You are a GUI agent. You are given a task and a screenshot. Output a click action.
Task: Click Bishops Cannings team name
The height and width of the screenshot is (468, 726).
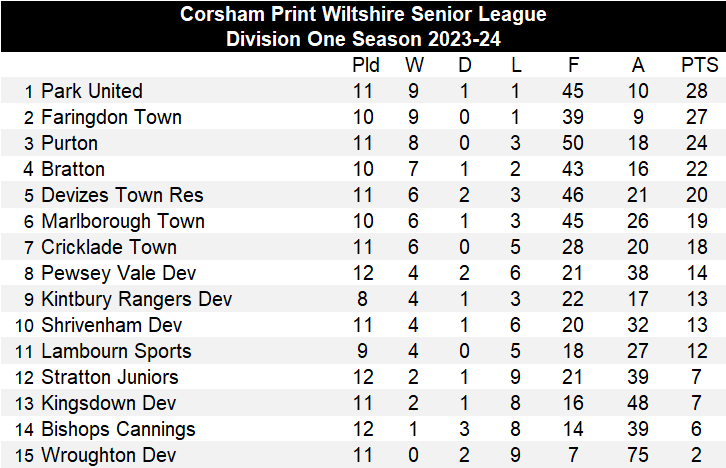click(118, 429)
